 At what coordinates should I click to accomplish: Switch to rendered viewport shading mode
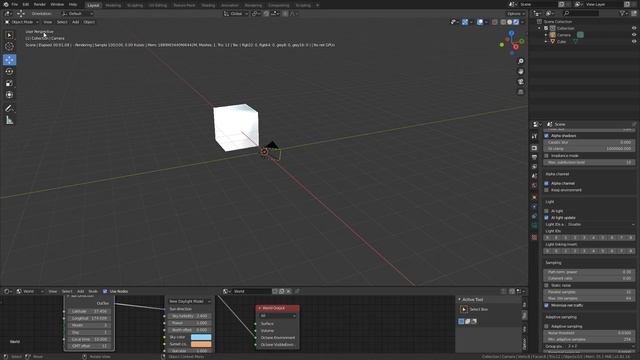tap(516, 22)
